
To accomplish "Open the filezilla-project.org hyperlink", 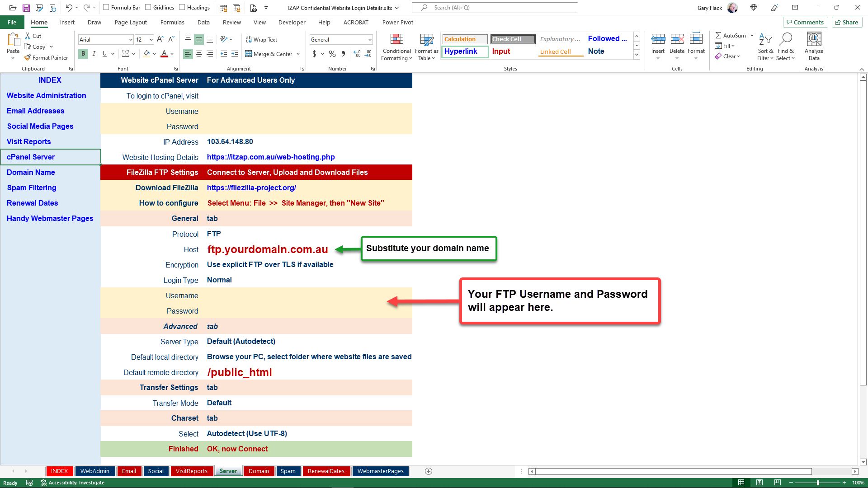I will pyautogui.click(x=251, y=188).
